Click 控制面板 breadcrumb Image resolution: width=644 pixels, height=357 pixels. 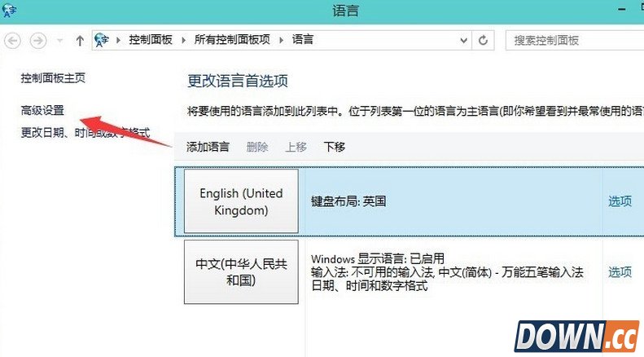pos(151,39)
